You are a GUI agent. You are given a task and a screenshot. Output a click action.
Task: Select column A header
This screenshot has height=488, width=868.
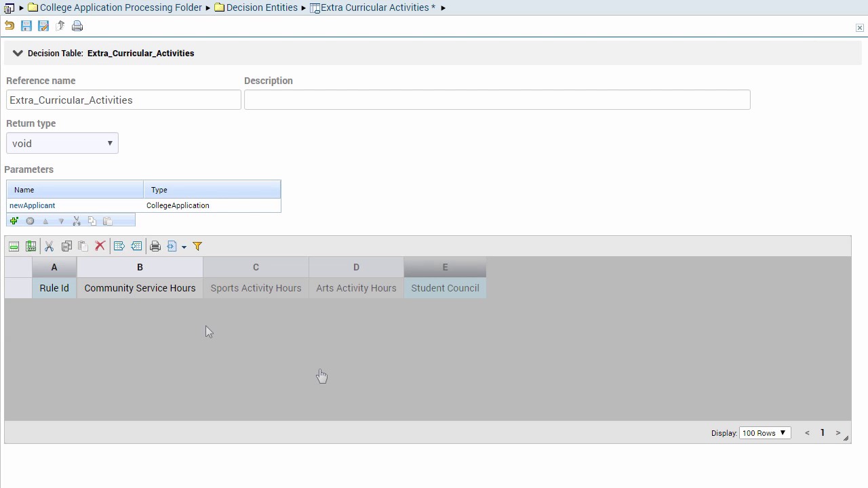(x=54, y=267)
